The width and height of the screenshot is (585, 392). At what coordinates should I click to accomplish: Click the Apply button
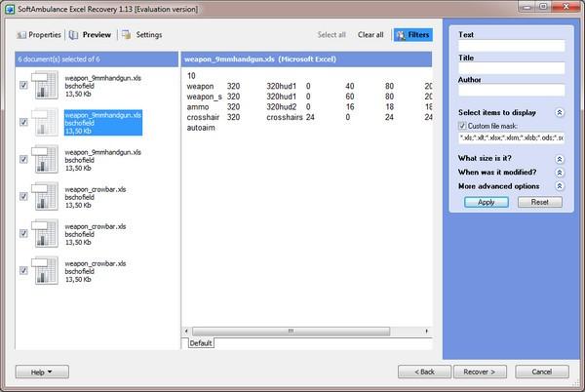pos(487,202)
